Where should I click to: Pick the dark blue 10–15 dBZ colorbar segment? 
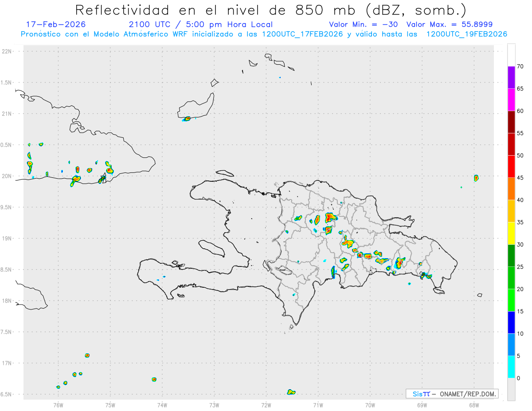pyautogui.click(x=511, y=322)
